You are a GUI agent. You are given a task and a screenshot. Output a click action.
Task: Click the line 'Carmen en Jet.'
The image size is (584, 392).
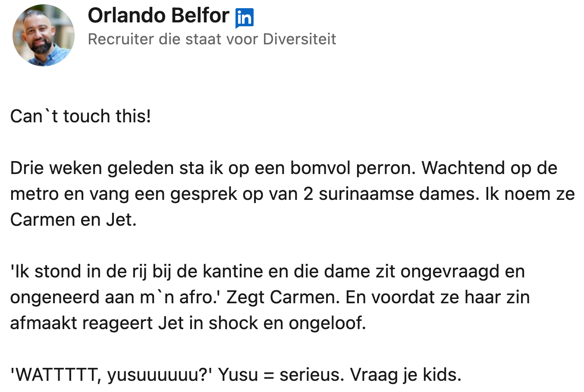(73, 220)
